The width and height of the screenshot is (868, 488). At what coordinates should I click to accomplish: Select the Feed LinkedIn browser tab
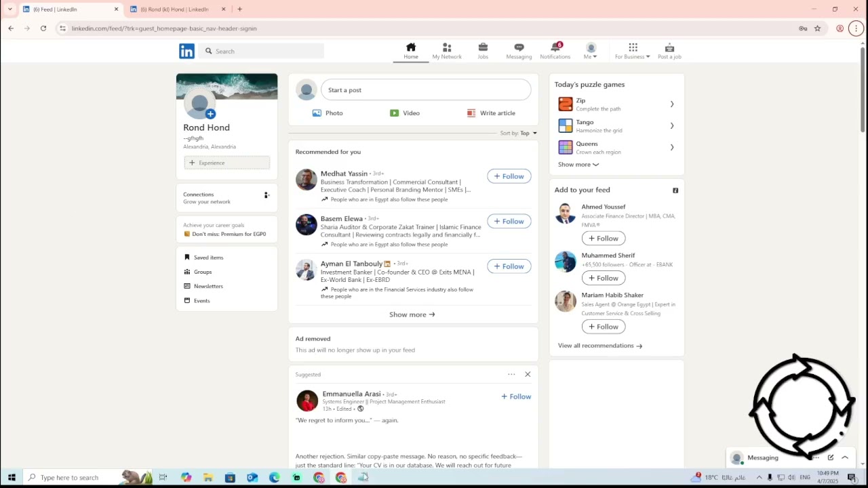[x=70, y=9]
